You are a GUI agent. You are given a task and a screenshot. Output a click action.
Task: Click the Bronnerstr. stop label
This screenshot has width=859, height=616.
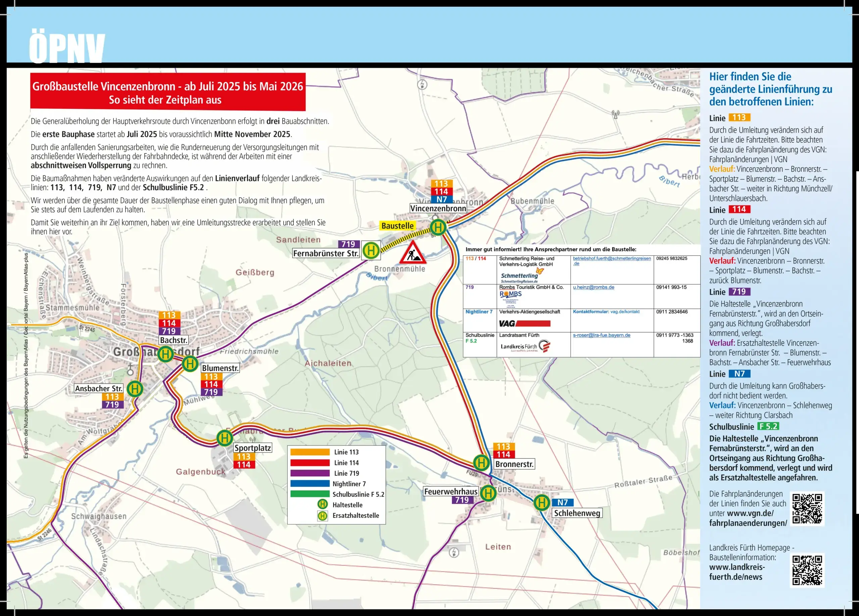(514, 464)
